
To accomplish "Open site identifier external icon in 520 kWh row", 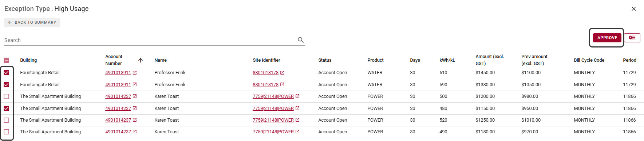I will (x=297, y=120).
